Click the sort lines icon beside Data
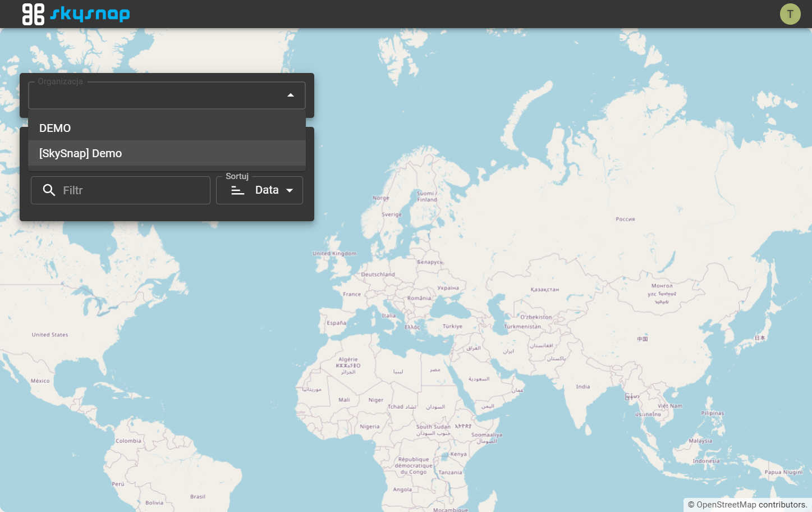This screenshot has width=812, height=512. pos(238,190)
